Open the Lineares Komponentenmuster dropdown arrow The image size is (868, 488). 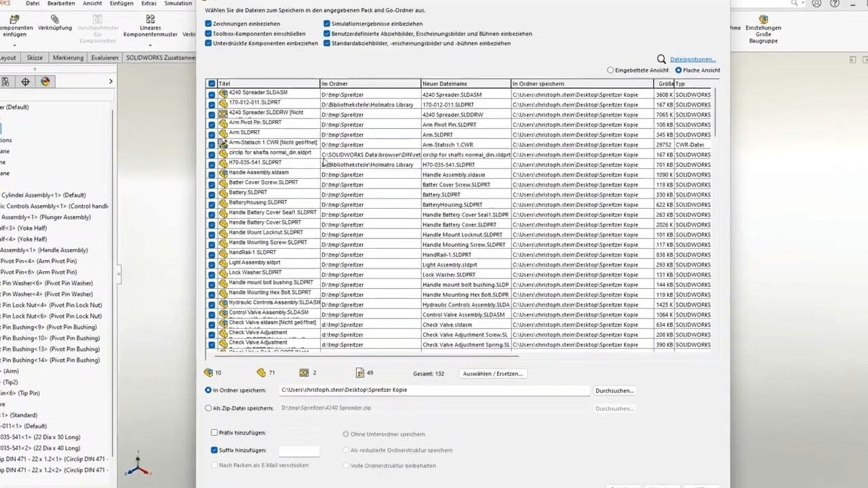coord(150,45)
